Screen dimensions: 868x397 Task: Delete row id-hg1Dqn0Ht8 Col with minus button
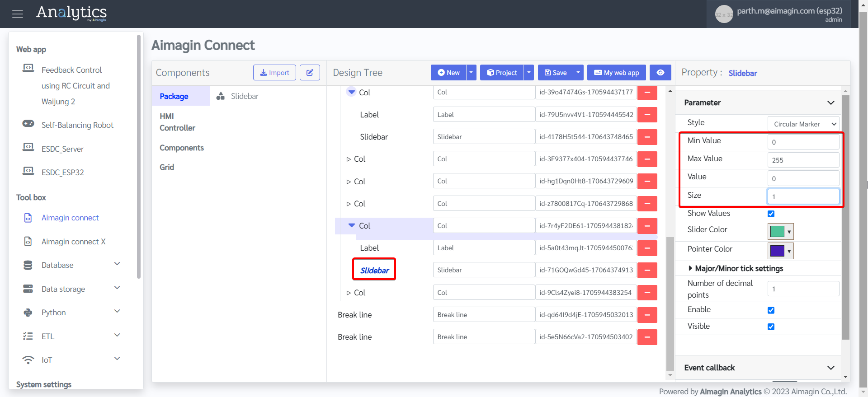click(x=647, y=181)
